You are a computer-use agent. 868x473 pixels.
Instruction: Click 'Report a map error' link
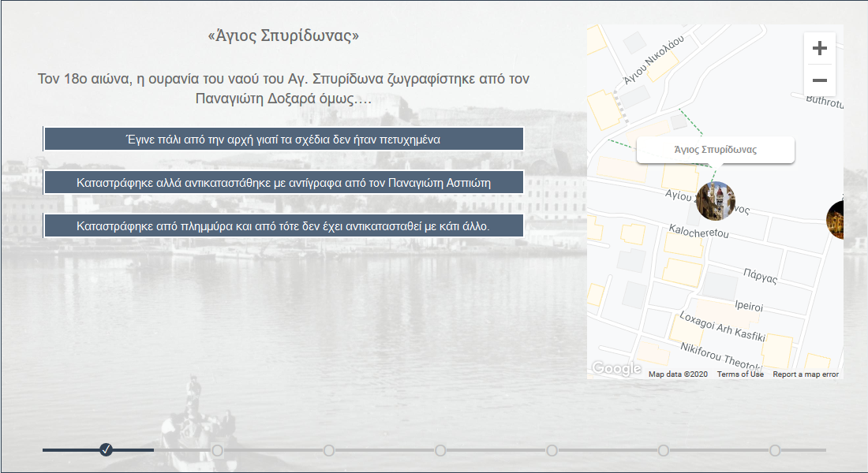(806, 374)
